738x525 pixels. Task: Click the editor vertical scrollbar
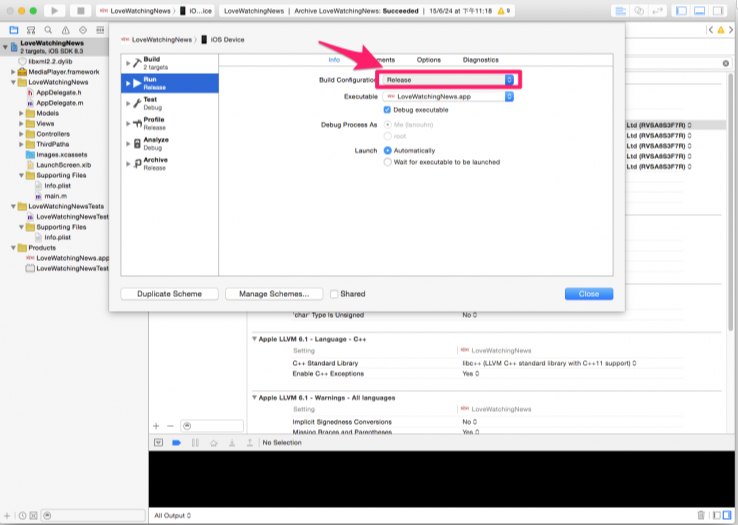[731, 202]
